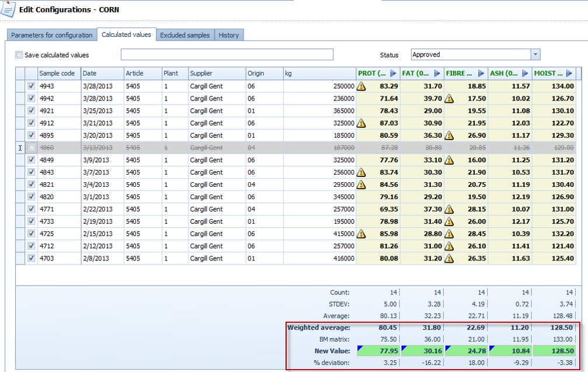This screenshot has width=588, height=372.
Task: Expand the FAT column header arrow
Action: [437, 74]
